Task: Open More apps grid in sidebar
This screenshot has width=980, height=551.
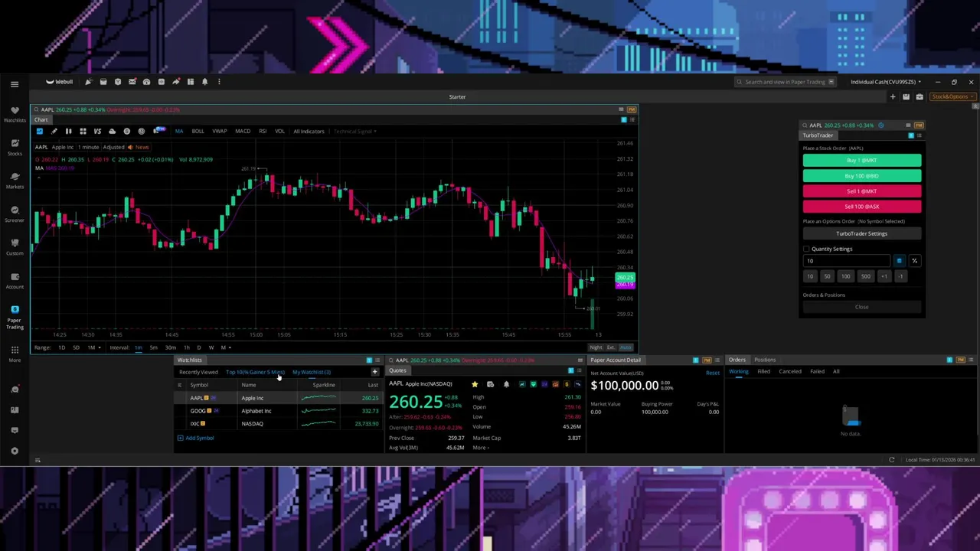Action: tap(15, 354)
